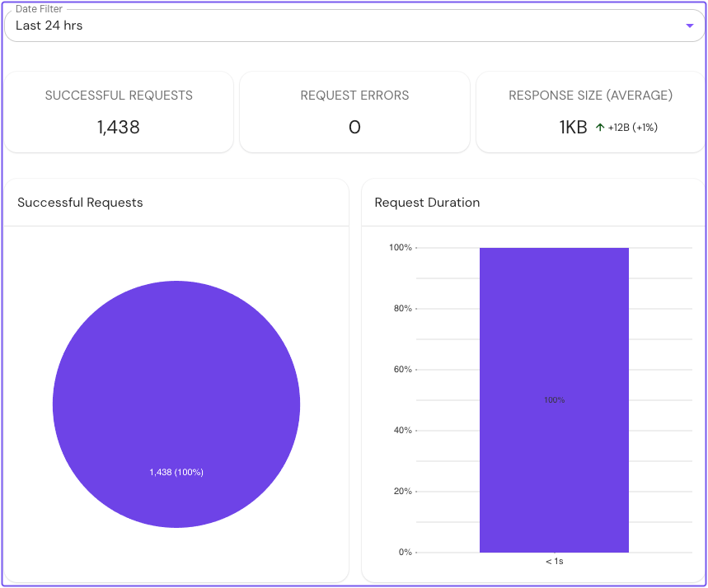Click the dropdown chevron on Date Filter
The height and width of the screenshot is (588, 708).
[x=691, y=26]
